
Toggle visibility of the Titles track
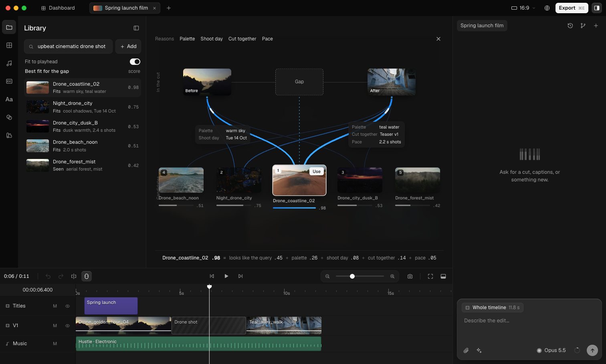tap(67, 306)
